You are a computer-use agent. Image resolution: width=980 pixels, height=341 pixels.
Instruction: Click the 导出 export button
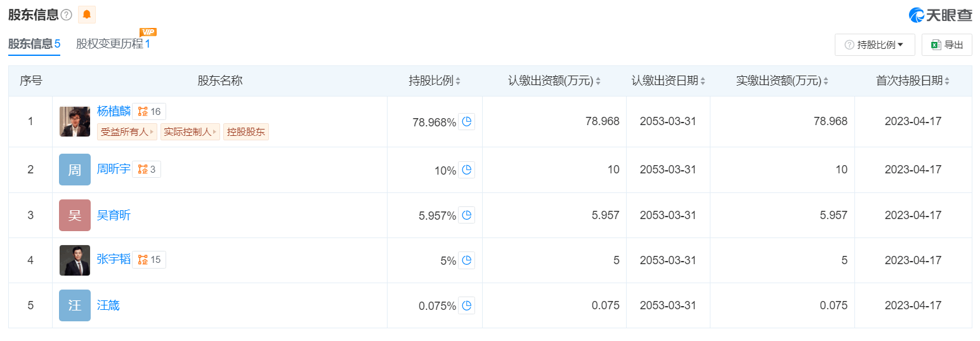[x=946, y=45]
